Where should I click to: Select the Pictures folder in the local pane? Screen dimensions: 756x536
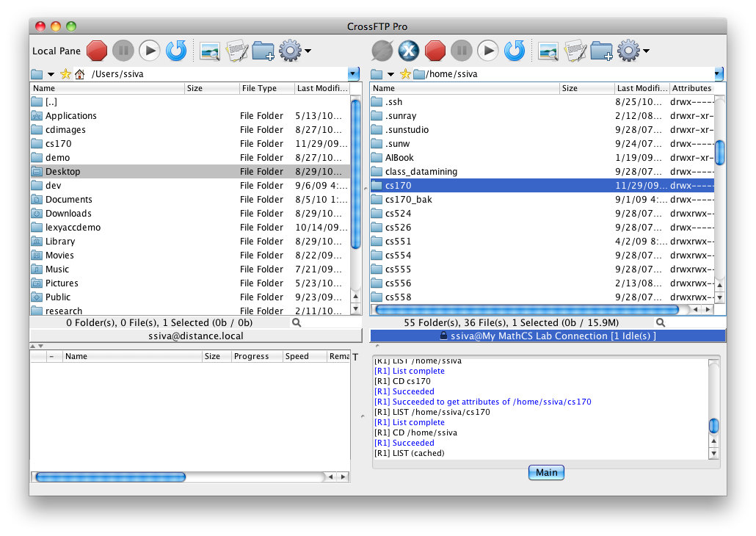(x=190, y=283)
